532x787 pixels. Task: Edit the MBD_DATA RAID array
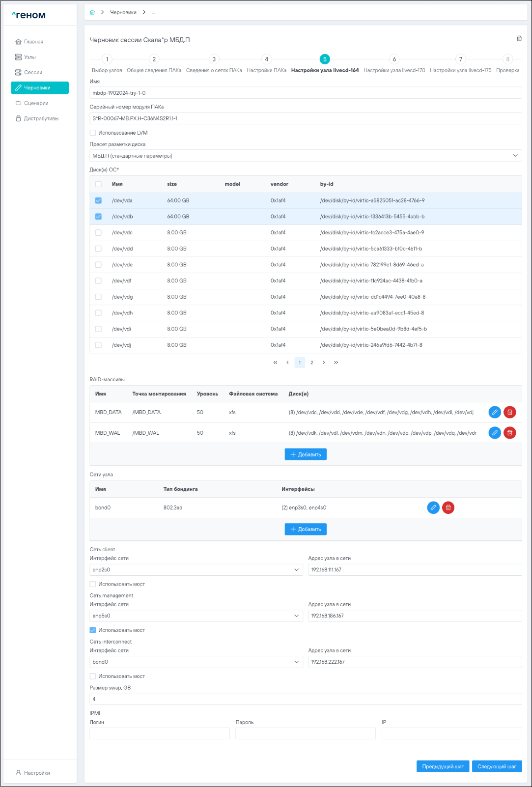pyautogui.click(x=494, y=412)
